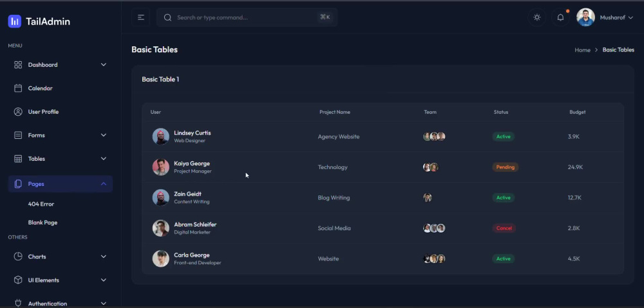Collapse the Pages menu chevron
Image resolution: width=644 pixels, height=308 pixels.
[104, 184]
